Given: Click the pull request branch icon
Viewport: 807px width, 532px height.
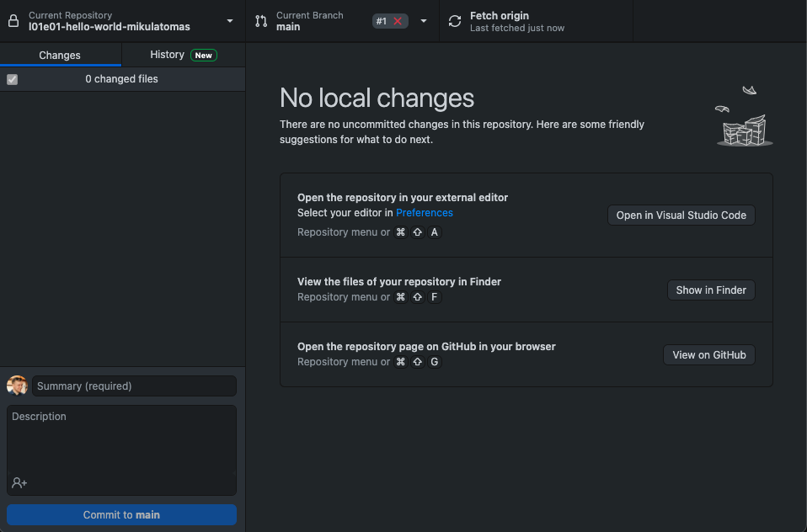Looking at the screenshot, I should click(261, 21).
